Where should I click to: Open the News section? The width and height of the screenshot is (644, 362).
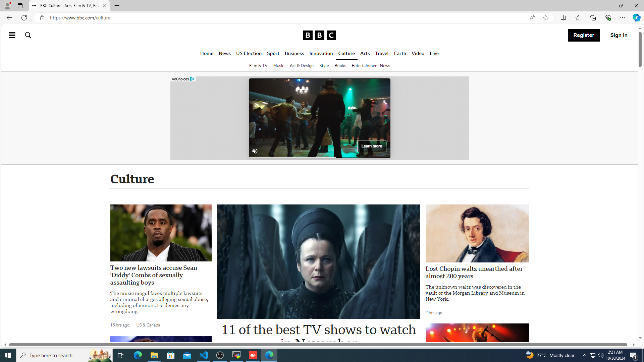[225, 53]
